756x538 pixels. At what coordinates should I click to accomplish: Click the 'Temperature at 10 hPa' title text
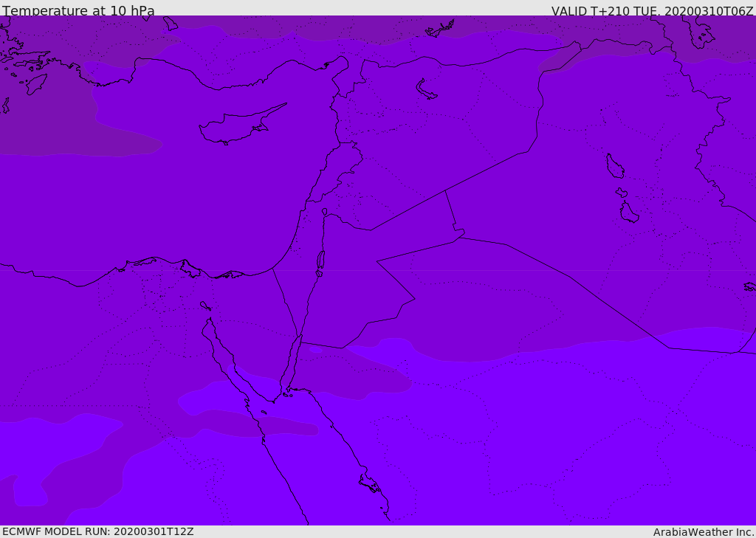[78, 10]
